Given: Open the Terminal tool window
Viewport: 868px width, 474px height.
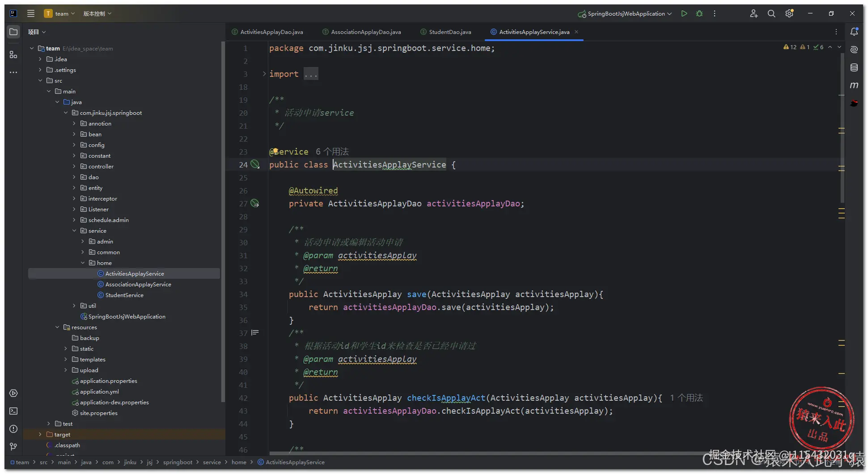Looking at the screenshot, I should [13, 411].
